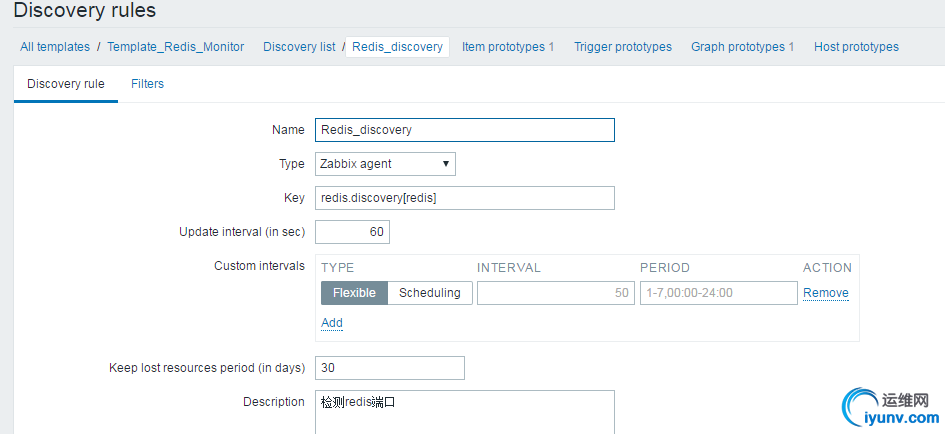Screen dimensions: 945x434
Task: Click the Keep lost resources period field
Action: [390, 368]
